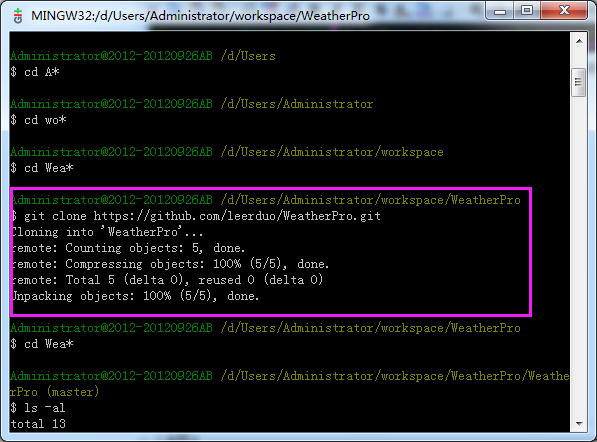Close the MINGW32 terminal window
597x442 pixels.
pyautogui.click(x=564, y=11)
